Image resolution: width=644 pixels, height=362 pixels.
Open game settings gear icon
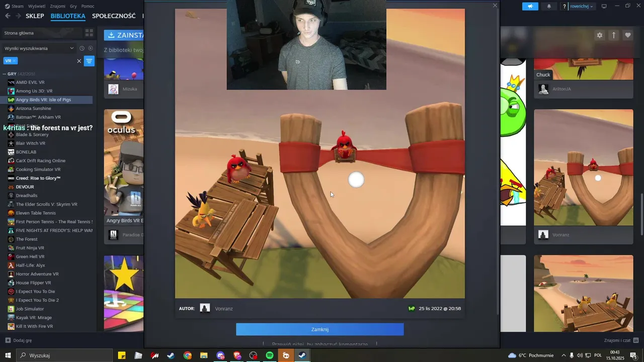600,35
